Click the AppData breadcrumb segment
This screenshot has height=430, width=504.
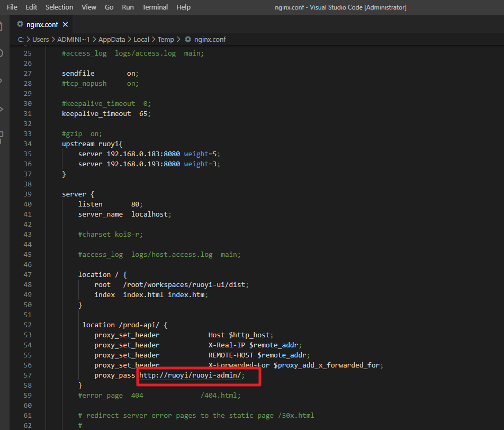(x=112, y=40)
